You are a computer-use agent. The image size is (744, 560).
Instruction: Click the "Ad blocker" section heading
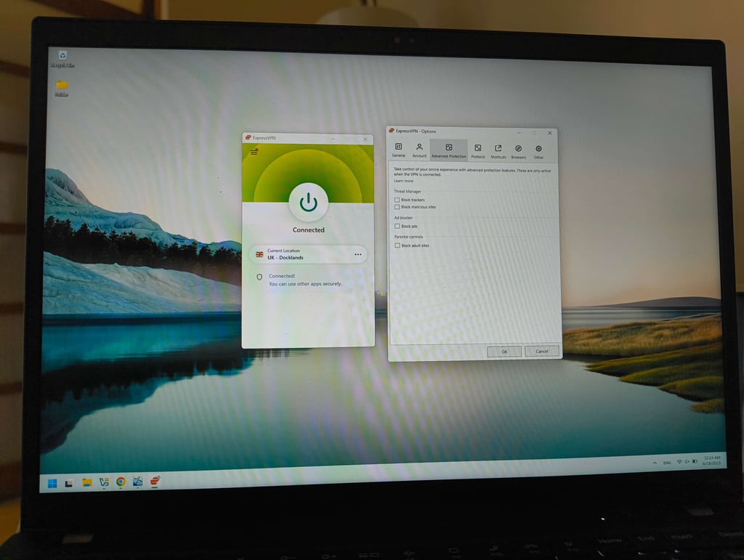click(x=403, y=218)
